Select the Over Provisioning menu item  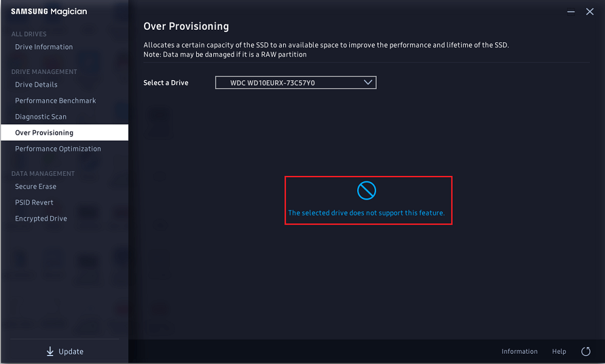tap(64, 132)
